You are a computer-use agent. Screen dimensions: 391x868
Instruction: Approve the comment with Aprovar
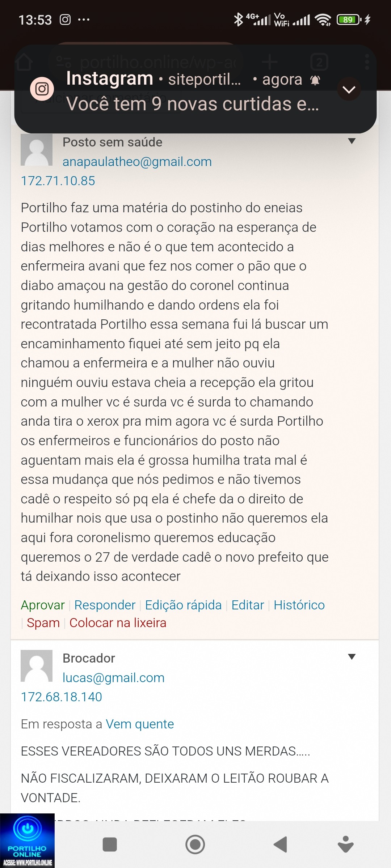(x=43, y=605)
